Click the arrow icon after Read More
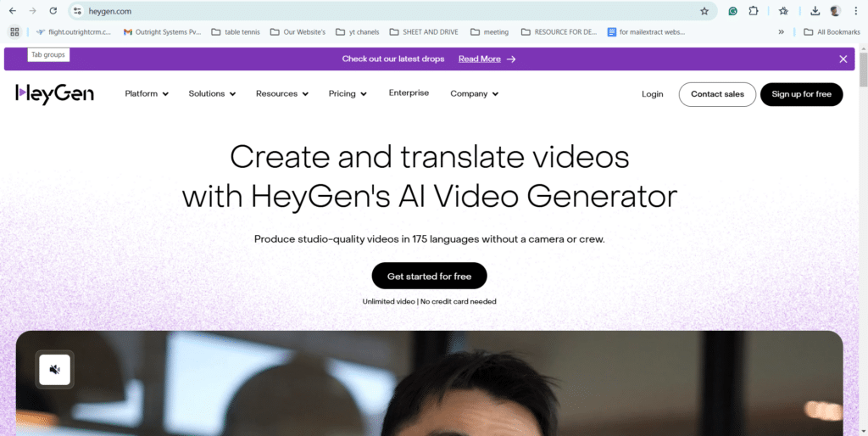The image size is (868, 436). [511, 59]
